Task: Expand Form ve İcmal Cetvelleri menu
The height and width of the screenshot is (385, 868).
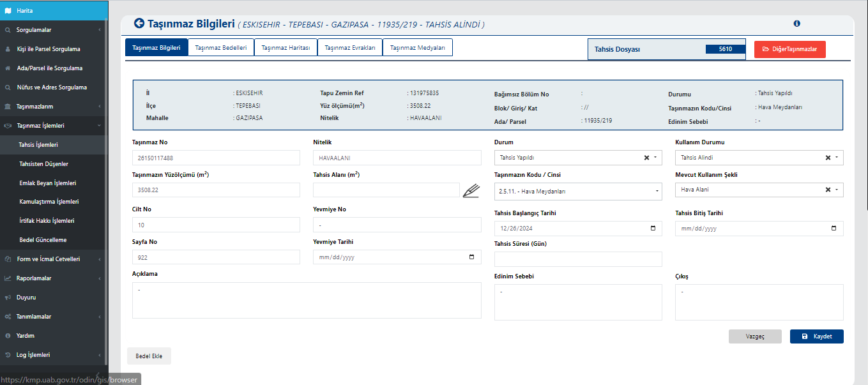Action: [x=54, y=259]
